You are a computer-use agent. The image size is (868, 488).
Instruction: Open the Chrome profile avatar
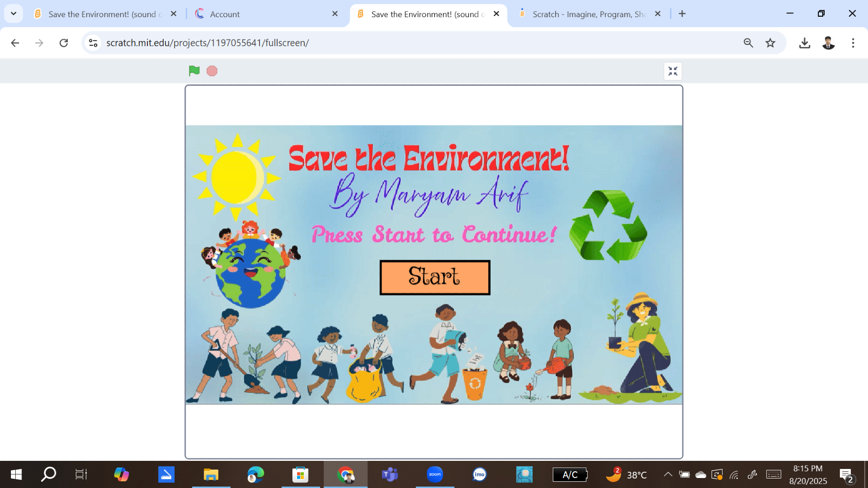point(828,43)
